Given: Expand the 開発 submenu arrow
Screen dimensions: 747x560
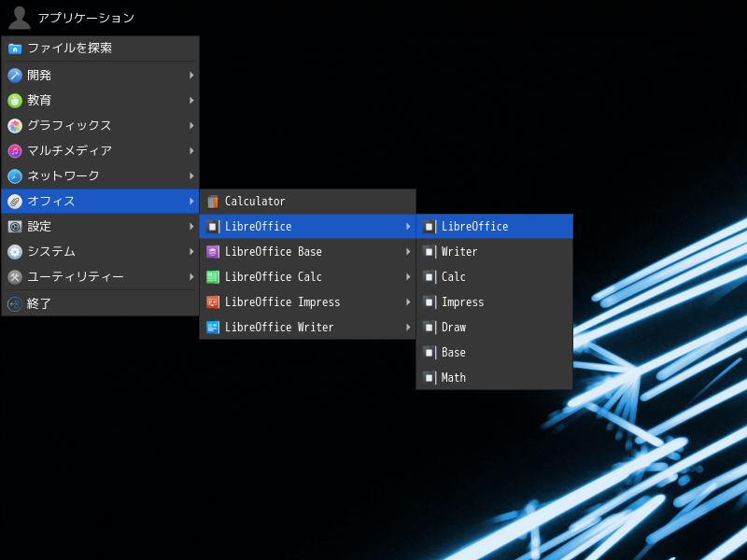Looking at the screenshot, I should (x=191, y=76).
